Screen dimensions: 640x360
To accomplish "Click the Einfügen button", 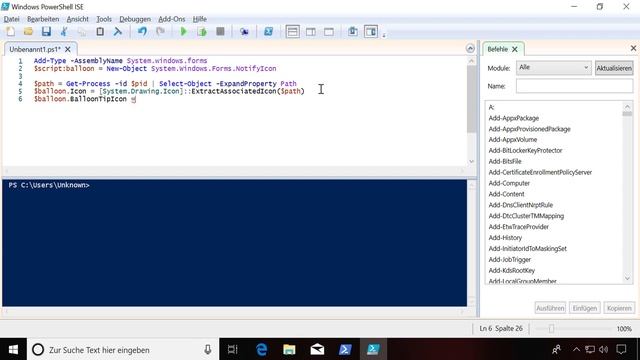I will point(584,308).
